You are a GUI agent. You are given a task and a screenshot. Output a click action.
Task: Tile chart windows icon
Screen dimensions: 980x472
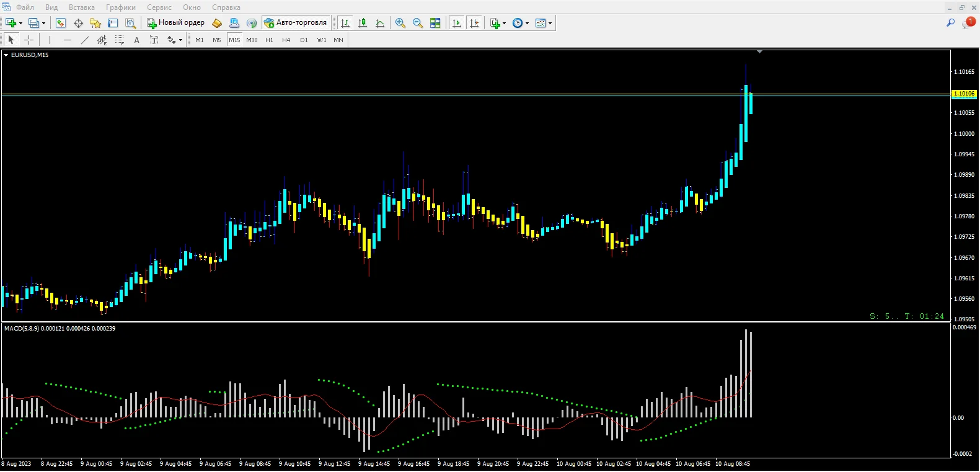pyautogui.click(x=435, y=23)
